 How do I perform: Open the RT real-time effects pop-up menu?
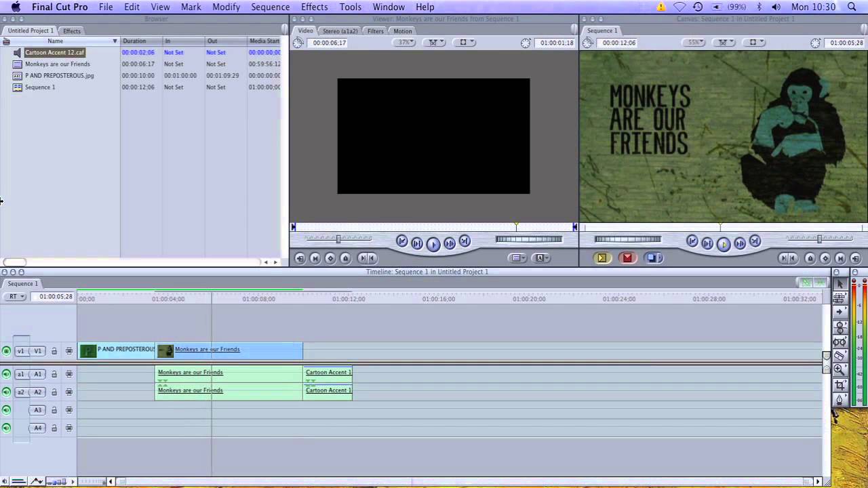click(x=14, y=296)
